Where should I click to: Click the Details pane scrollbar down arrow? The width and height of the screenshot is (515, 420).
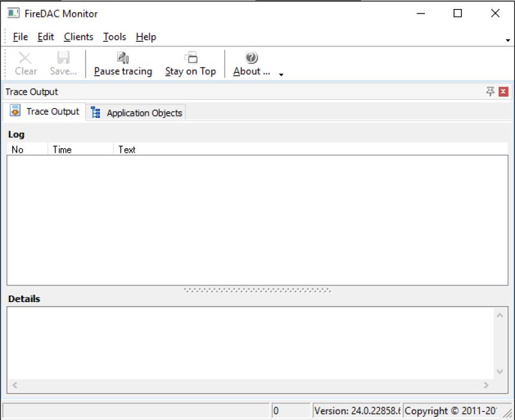(500, 372)
